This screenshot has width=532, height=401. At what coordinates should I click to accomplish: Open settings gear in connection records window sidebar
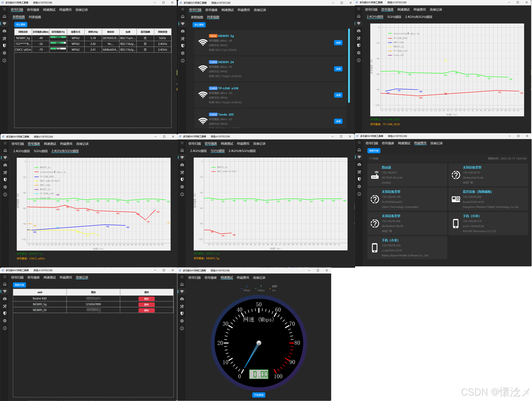pos(5,321)
